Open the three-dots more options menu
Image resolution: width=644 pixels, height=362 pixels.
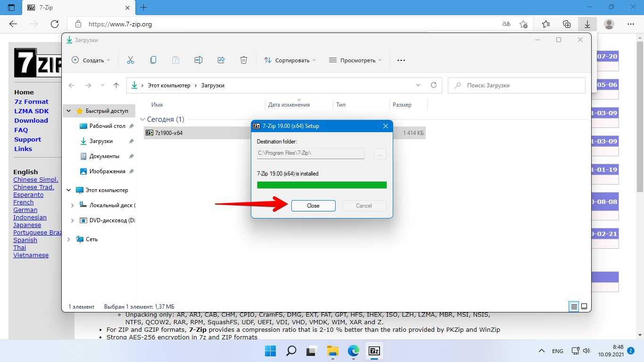tap(401, 60)
